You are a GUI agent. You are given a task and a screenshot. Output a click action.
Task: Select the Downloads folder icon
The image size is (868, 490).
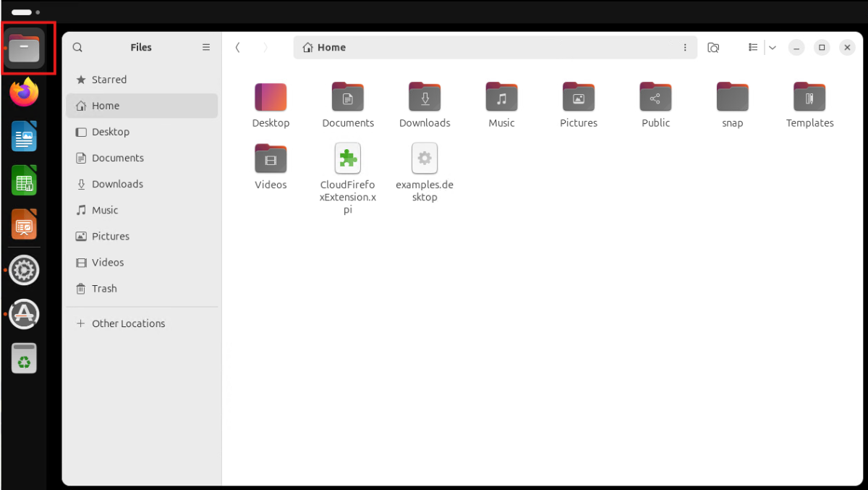pos(425,96)
